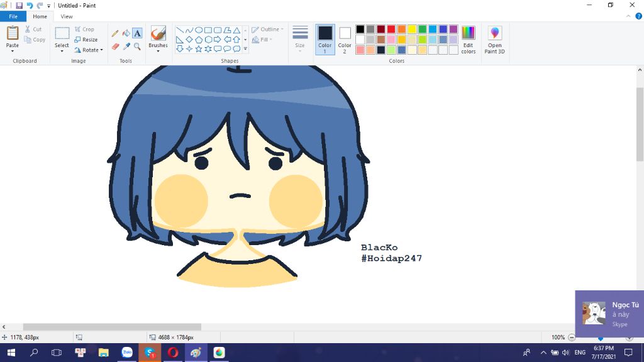644x362 pixels.
Task: Open the Fill dropdown
Action: (262, 40)
